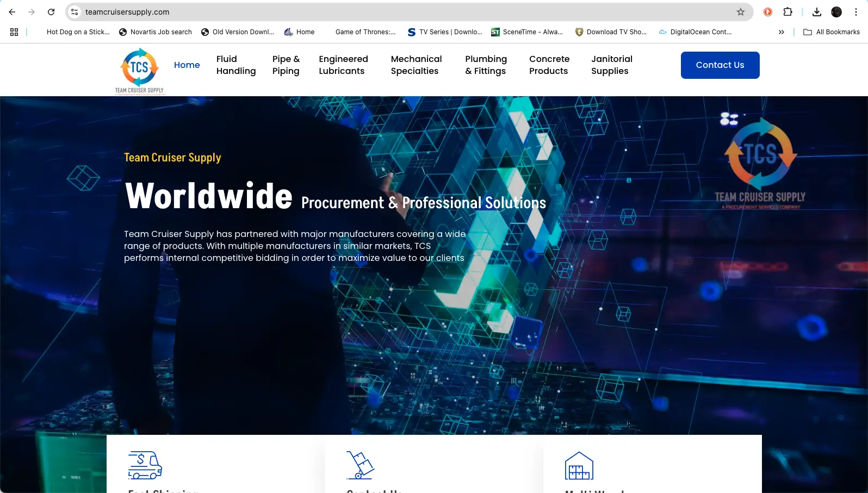Click the back navigation arrow

(12, 12)
